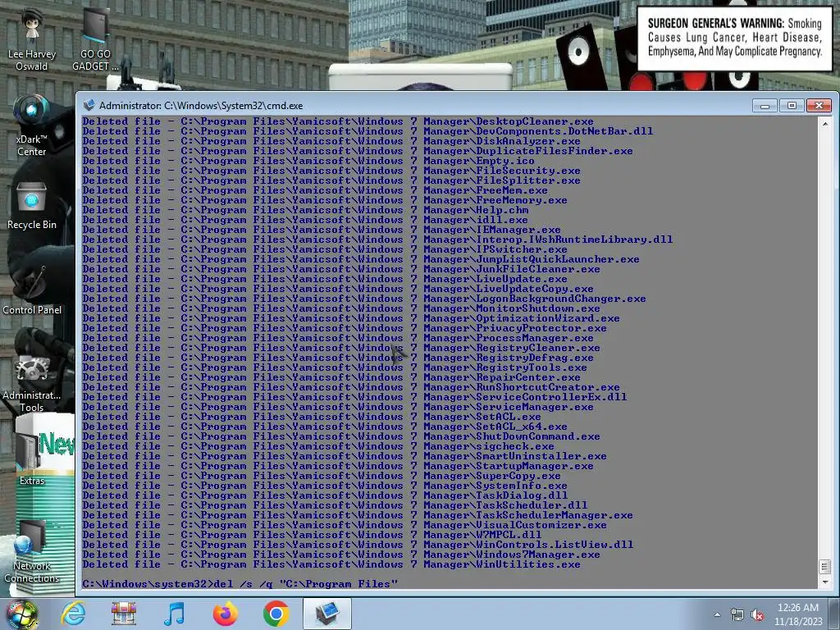
Task: Maximize the cmd.exe window
Action: [x=792, y=106]
